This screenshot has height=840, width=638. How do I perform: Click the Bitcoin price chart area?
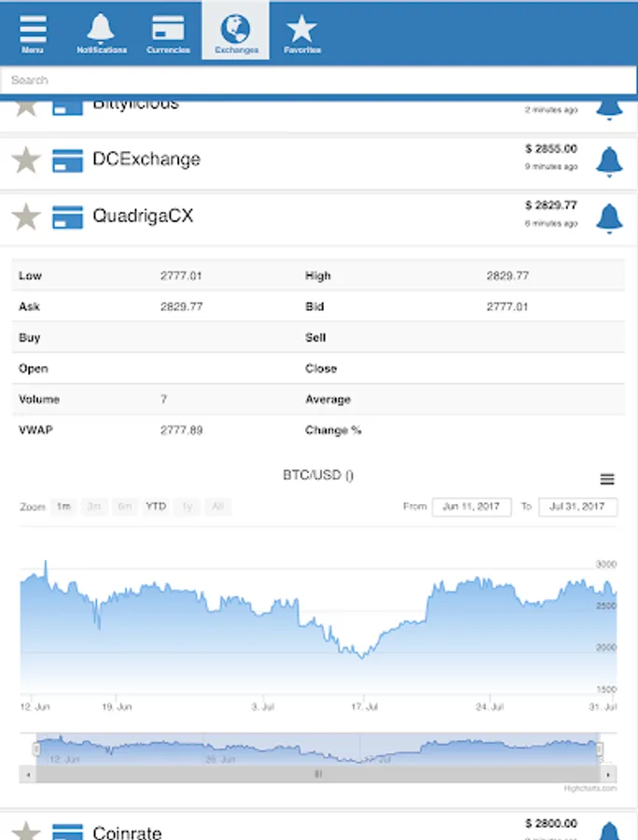(318, 627)
